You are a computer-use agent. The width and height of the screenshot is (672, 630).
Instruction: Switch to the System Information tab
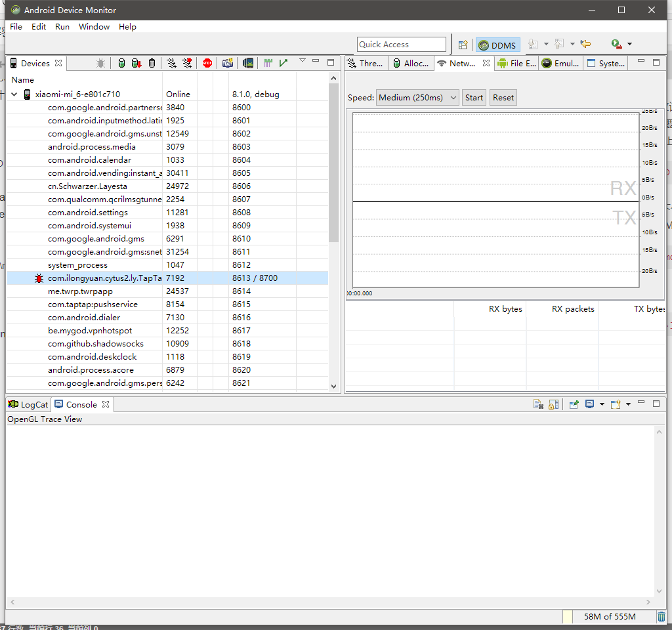click(x=606, y=64)
